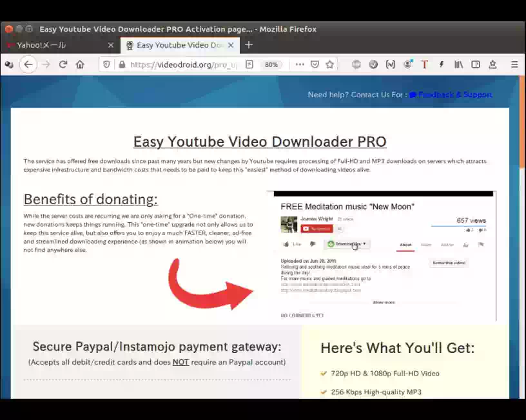Open the Feedback & Support link

pyautogui.click(x=451, y=95)
